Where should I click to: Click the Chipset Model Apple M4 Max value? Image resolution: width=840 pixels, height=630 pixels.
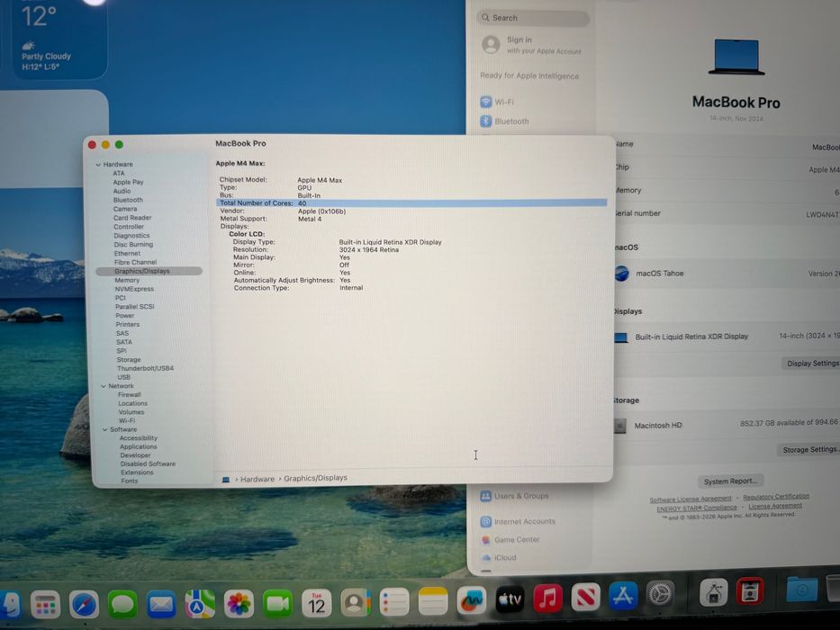320,180
